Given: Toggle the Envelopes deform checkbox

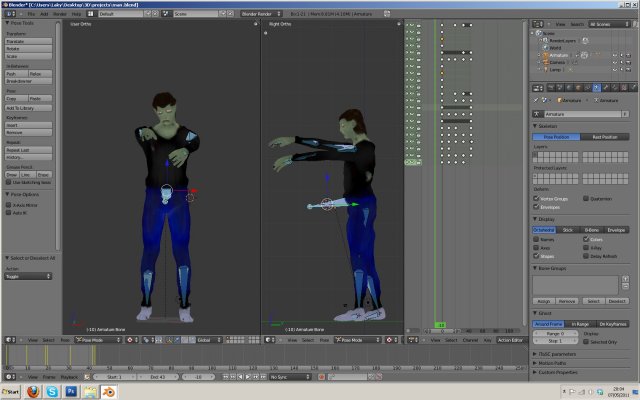Looking at the screenshot, I should coord(536,207).
